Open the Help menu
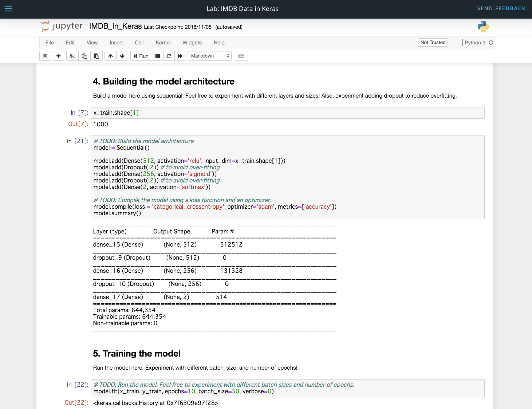Image resolution: width=532 pixels, height=409 pixels. coord(219,43)
